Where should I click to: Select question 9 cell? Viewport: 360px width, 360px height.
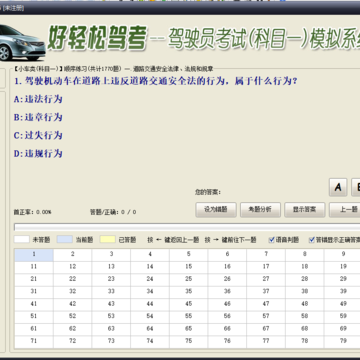343,255
